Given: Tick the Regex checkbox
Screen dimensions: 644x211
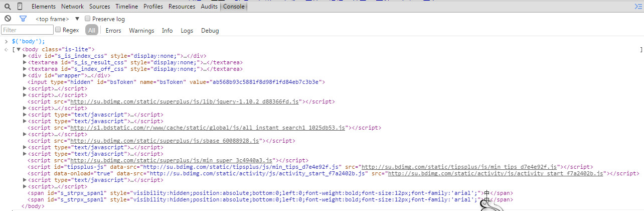Looking at the screenshot, I should 58,30.
